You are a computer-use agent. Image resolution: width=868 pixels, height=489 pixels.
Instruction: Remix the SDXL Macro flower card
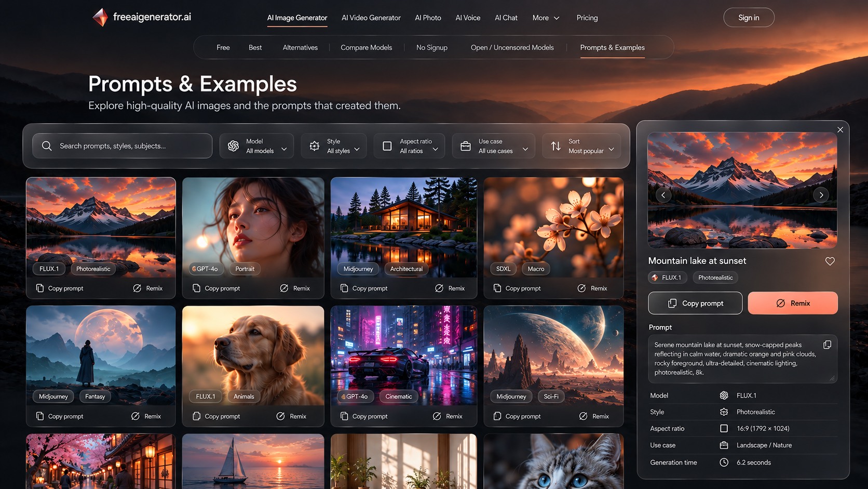(592, 288)
